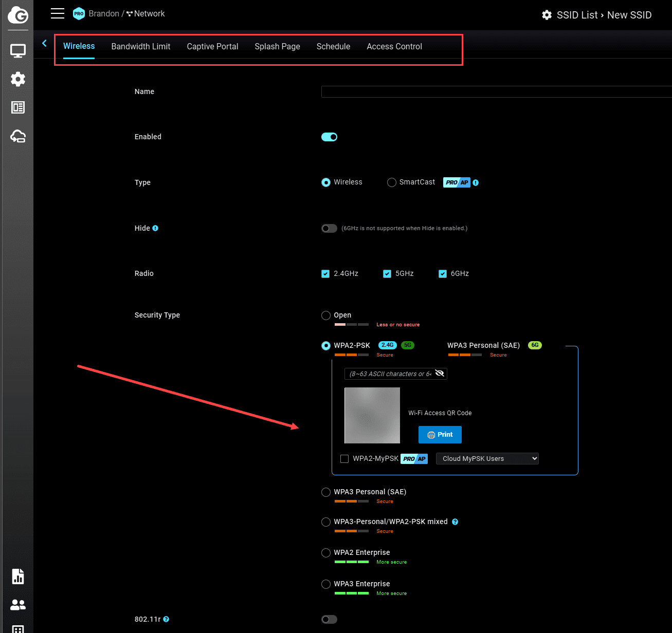Image resolution: width=672 pixels, height=633 pixels.
Task: Open the settings gear in the sidebar
Action: pyautogui.click(x=18, y=79)
